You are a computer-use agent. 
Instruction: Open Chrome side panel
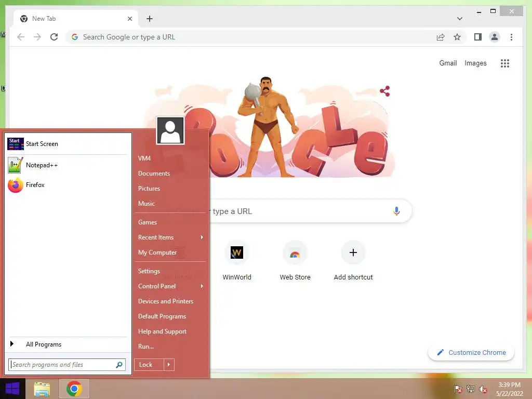coord(478,37)
